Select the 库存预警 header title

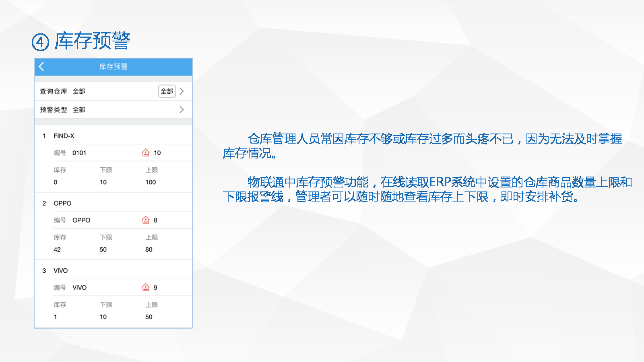pos(113,67)
